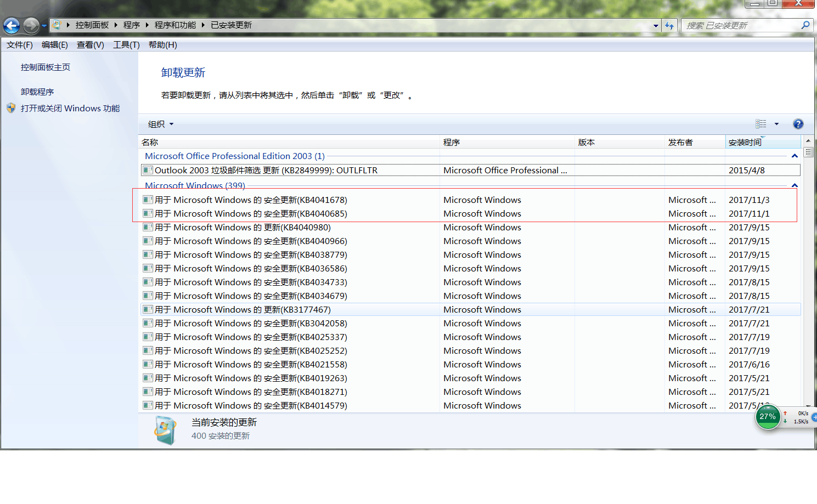Open the 文件(F) menu
Image resolution: width=817 pixels, height=504 pixels.
(x=20, y=45)
